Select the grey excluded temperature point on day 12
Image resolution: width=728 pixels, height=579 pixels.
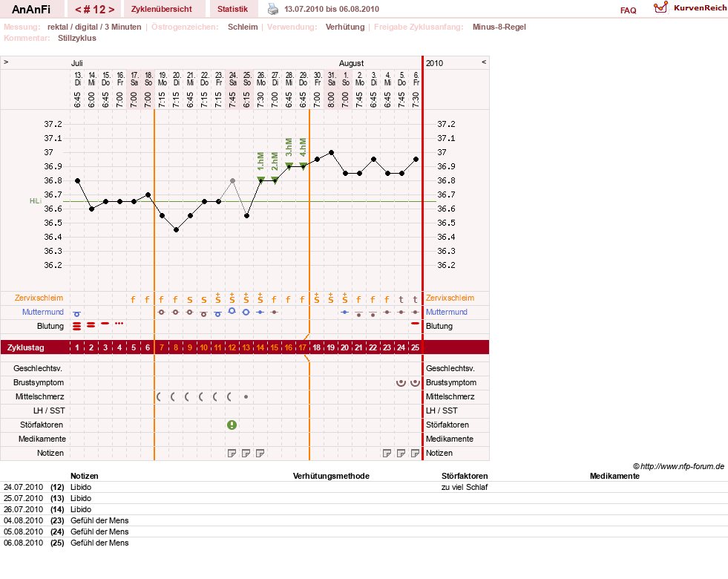point(232,180)
